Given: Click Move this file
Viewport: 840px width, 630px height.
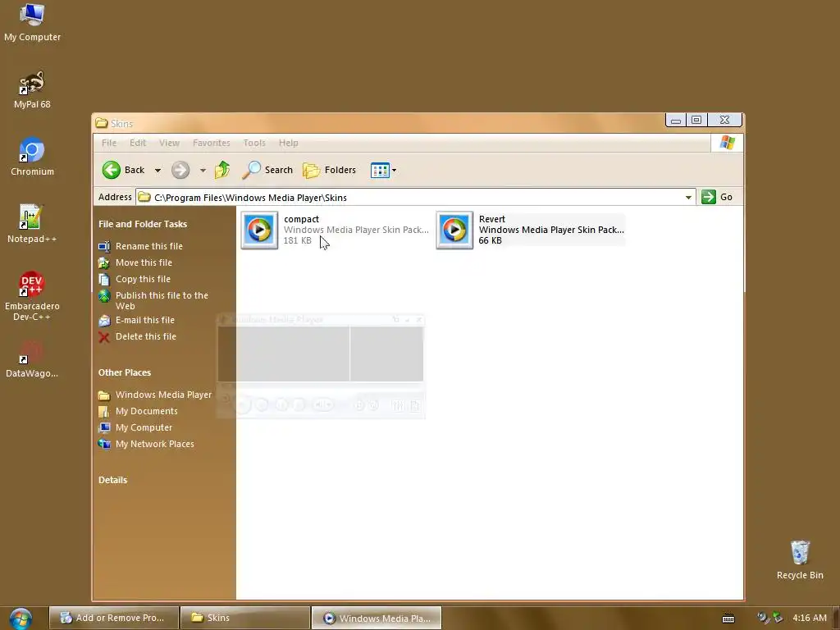Looking at the screenshot, I should point(144,262).
